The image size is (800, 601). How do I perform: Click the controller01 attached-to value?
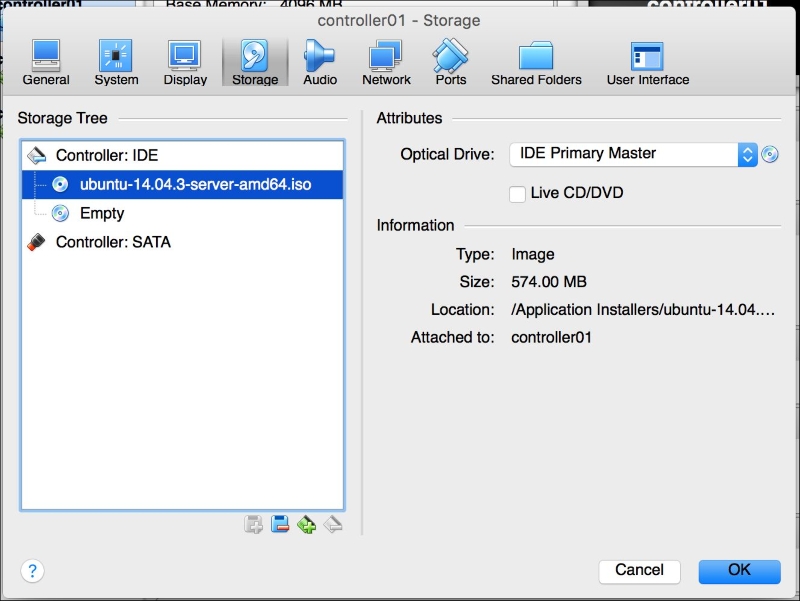[x=551, y=337]
